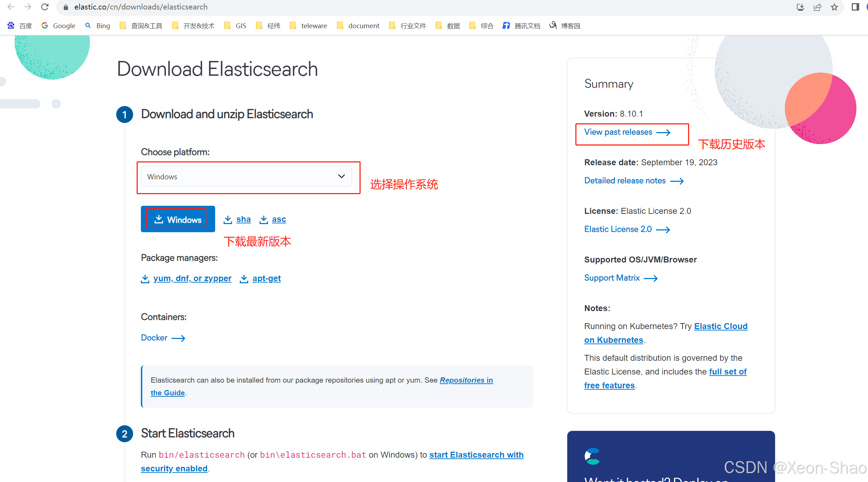The height and width of the screenshot is (482, 868).
Task: Open View past releases
Action: [x=618, y=132]
